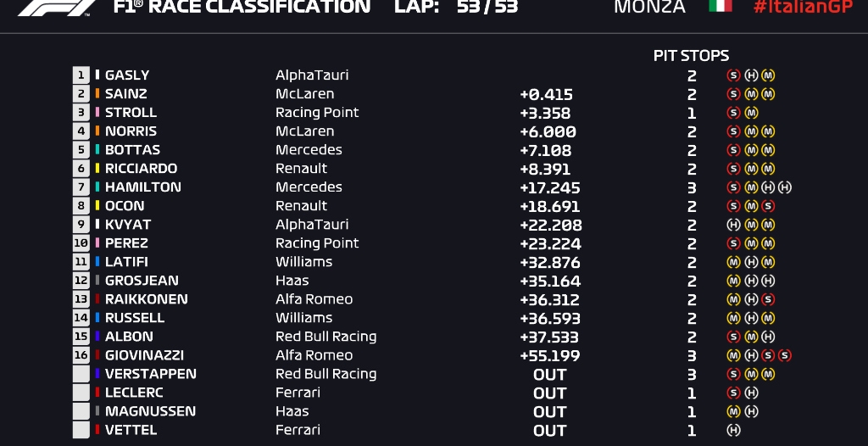Click Verstappen's OUT status
Image resolution: width=868 pixels, height=446 pixels.
[x=549, y=374]
